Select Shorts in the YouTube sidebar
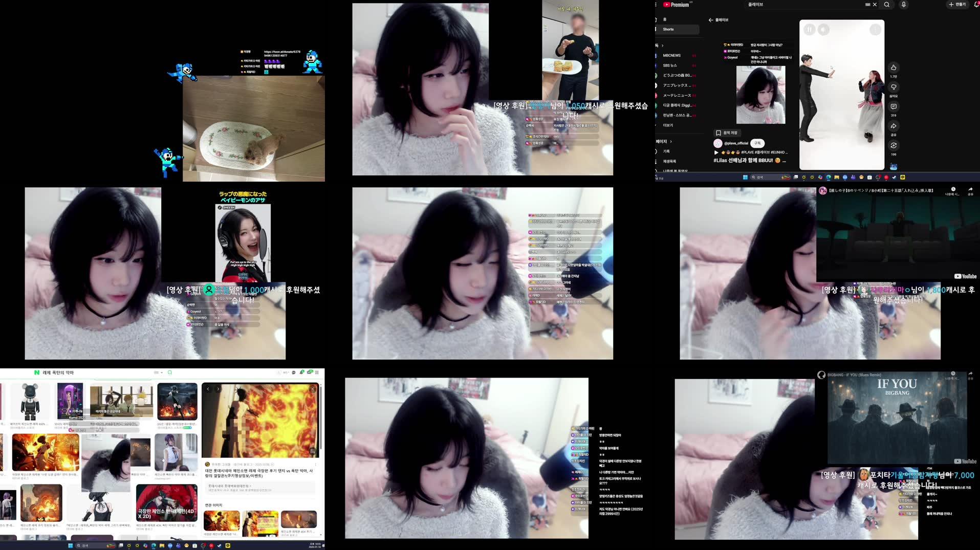 click(x=668, y=29)
